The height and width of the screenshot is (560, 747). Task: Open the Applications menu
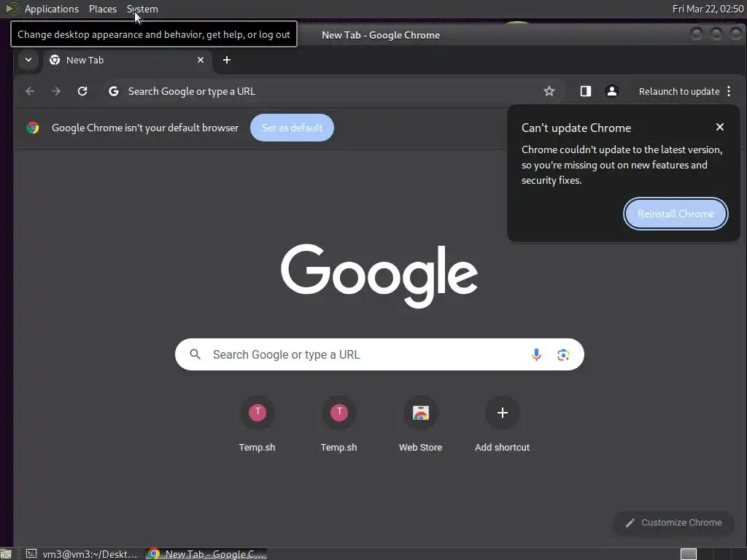[52, 9]
